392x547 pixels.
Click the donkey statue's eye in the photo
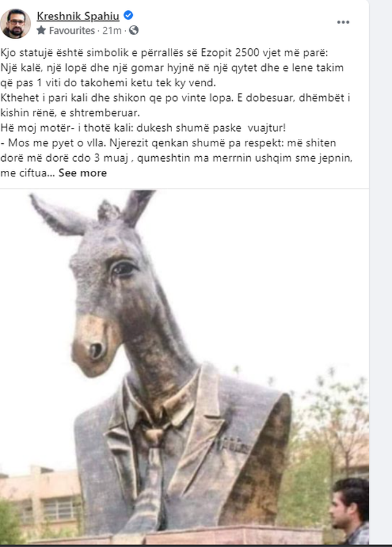point(123,269)
